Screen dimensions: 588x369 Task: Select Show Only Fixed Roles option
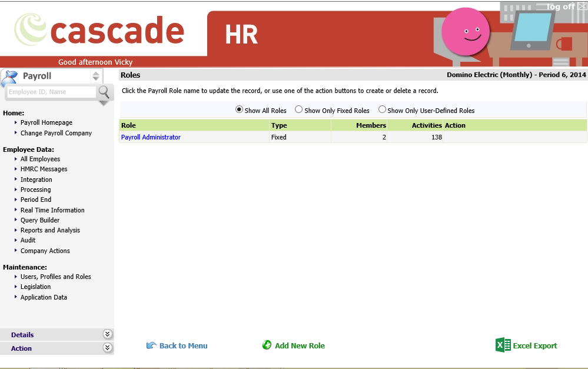click(x=298, y=109)
